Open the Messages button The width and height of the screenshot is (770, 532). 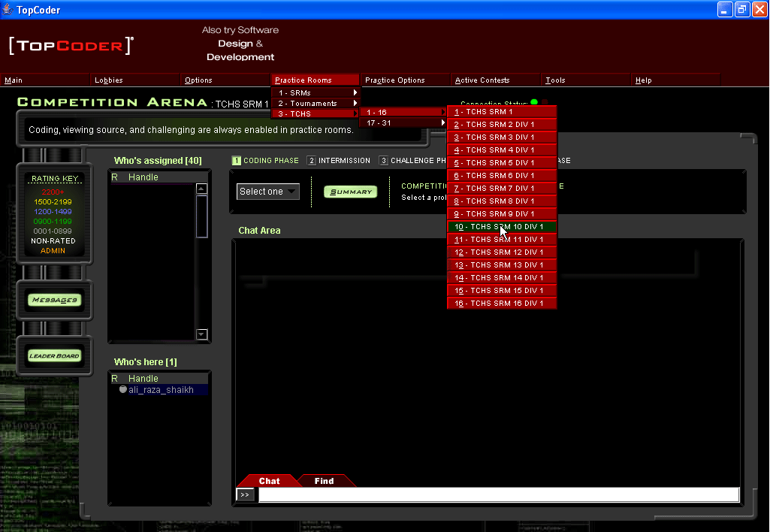pos(55,300)
